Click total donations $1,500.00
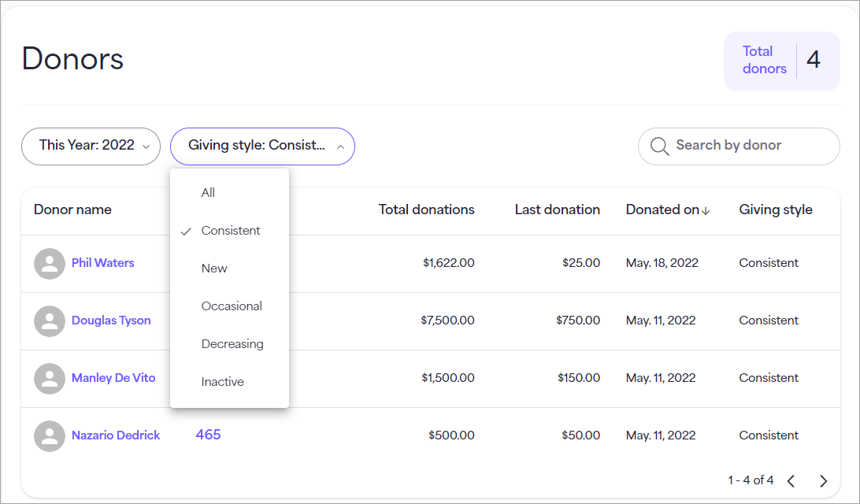 click(448, 378)
